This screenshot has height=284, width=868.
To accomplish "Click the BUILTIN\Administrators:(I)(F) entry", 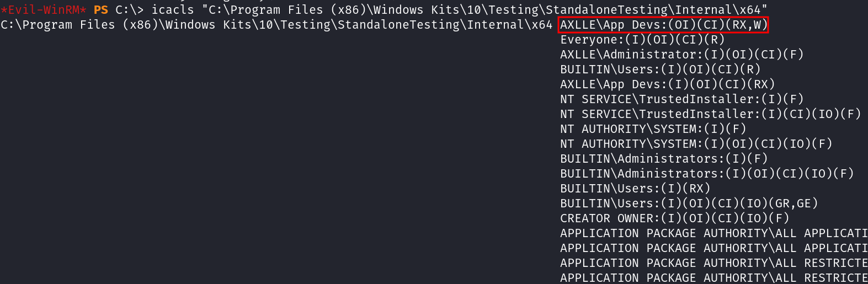I will point(663,159).
